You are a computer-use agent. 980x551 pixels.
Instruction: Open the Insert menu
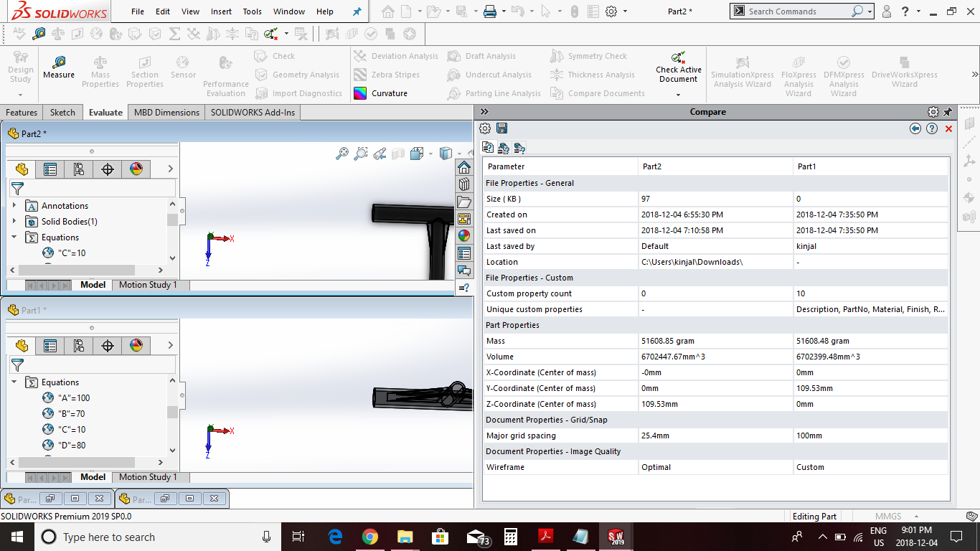pyautogui.click(x=221, y=11)
